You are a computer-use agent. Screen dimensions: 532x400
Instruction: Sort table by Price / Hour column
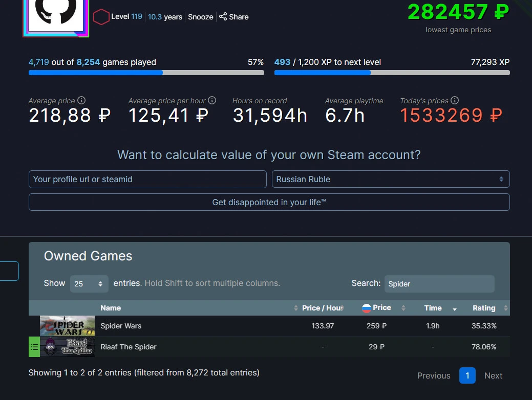[322, 308]
